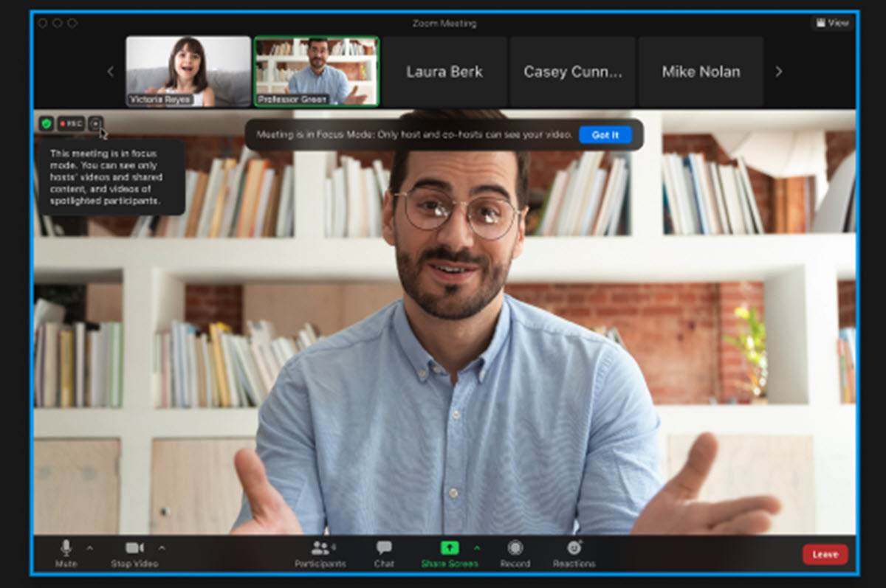Click the REC recording indicator
This screenshot has height=588, width=886.
[x=71, y=124]
